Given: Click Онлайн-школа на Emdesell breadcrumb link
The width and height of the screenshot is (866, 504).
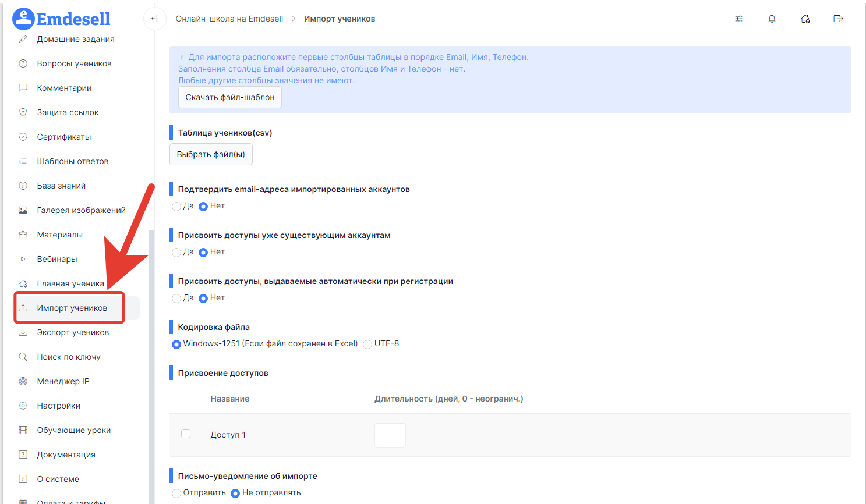Looking at the screenshot, I should (229, 19).
